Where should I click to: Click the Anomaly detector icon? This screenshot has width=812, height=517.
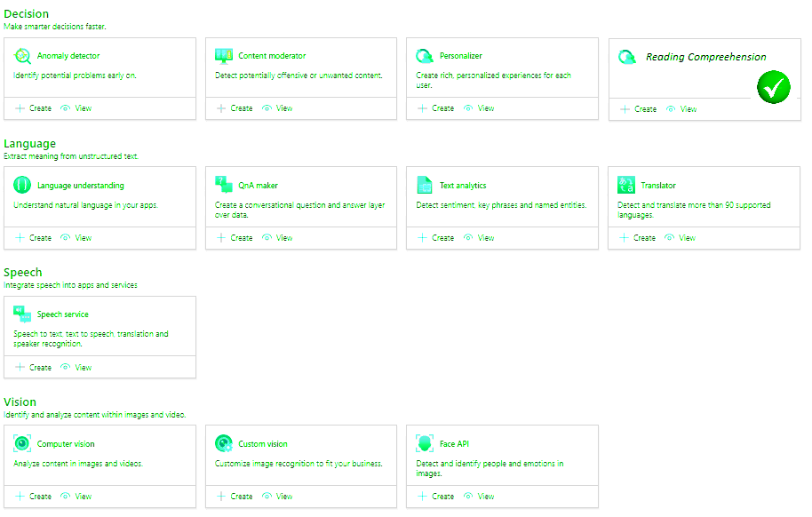[23, 56]
